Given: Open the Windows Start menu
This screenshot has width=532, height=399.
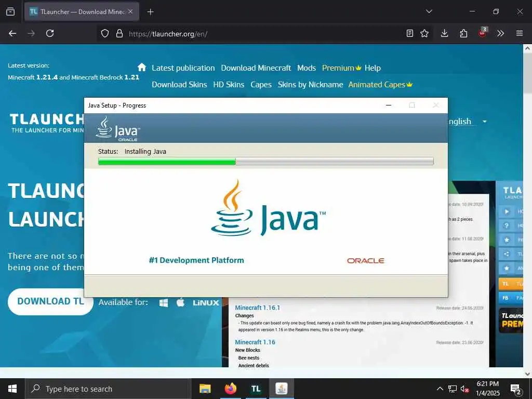Looking at the screenshot, I should (12, 389).
